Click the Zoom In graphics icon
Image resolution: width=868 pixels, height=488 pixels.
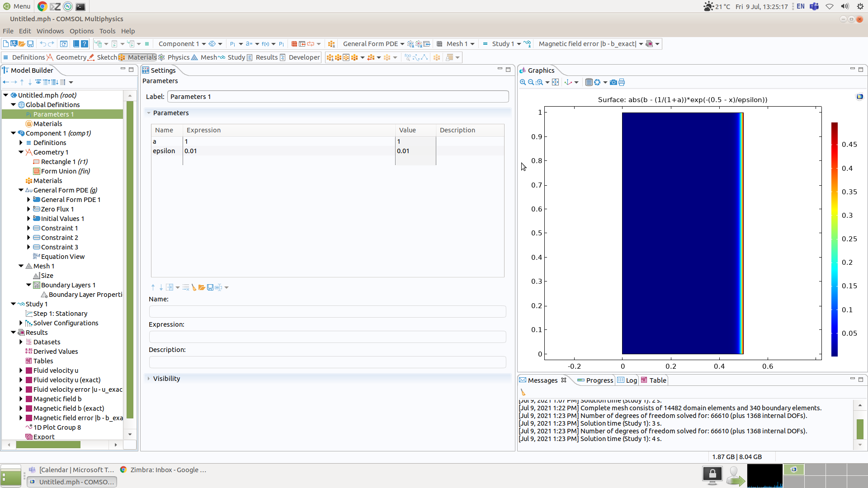pyautogui.click(x=523, y=82)
